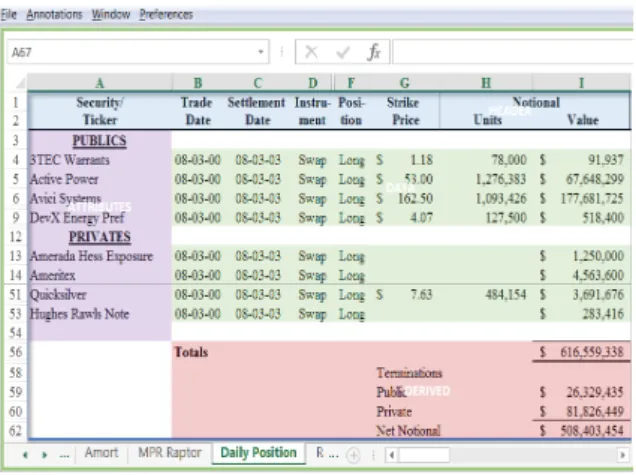Select column F header
636x475 pixels.
click(351, 83)
